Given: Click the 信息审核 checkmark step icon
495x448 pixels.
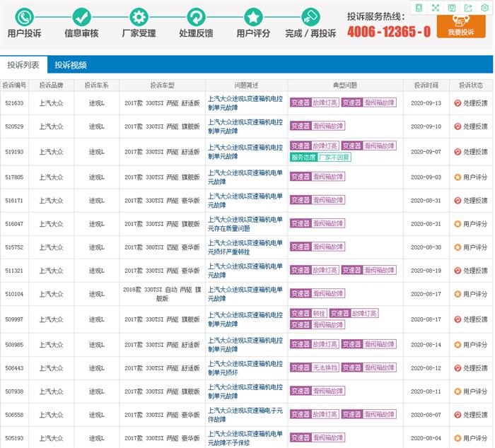Looking at the screenshot, I should tap(81, 17).
